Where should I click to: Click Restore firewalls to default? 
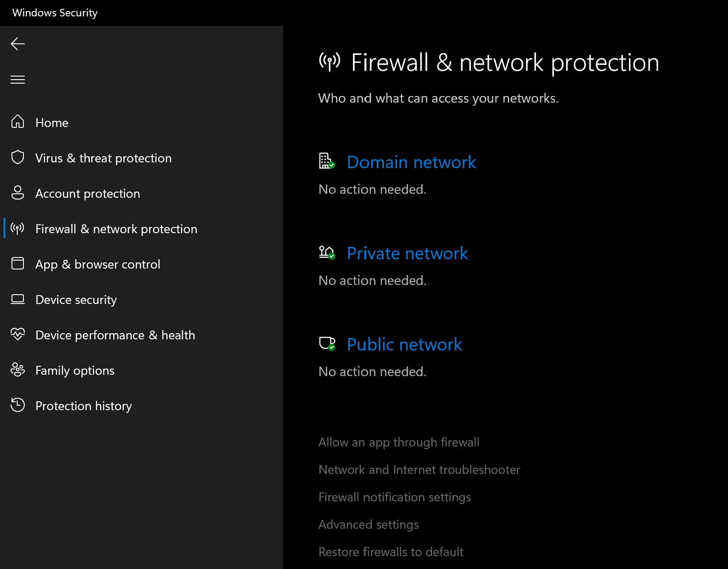(x=391, y=552)
